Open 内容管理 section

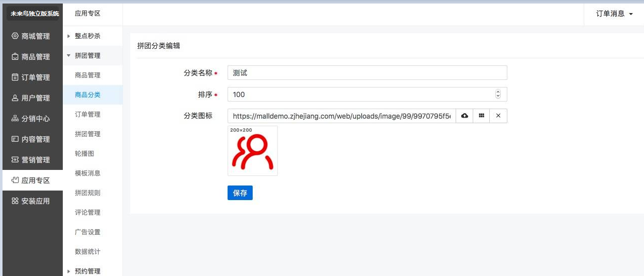tap(33, 139)
